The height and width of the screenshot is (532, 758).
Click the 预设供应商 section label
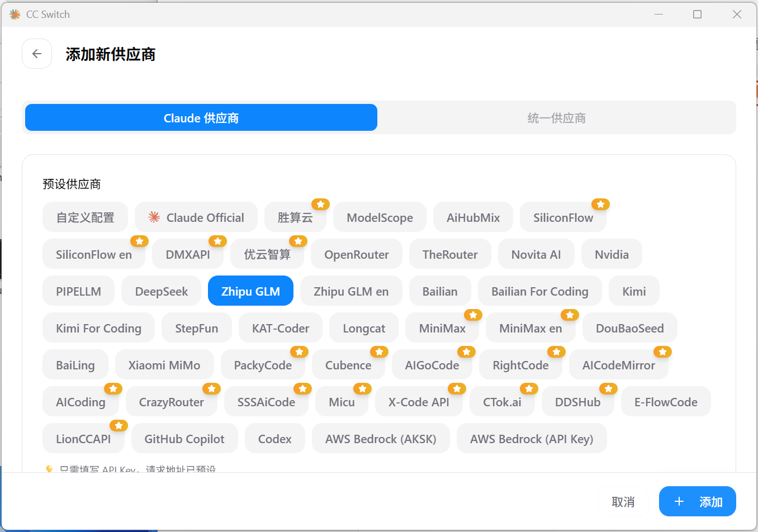[x=72, y=184]
